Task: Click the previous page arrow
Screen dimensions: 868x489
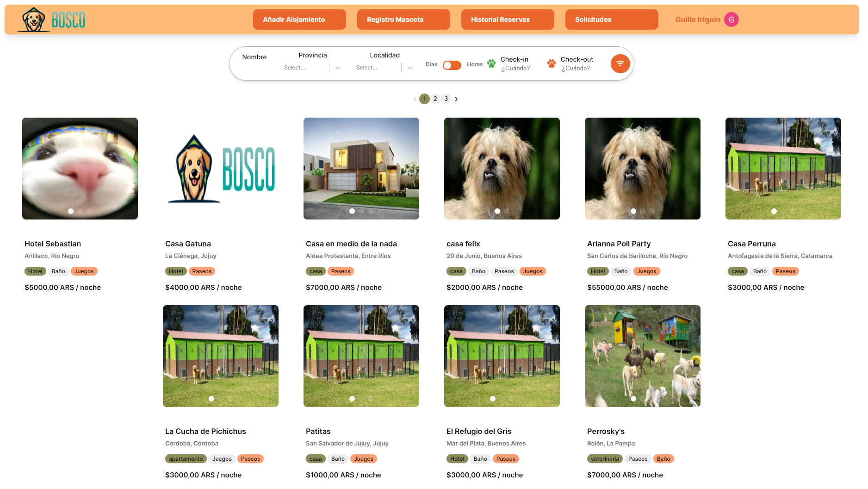Action: (415, 99)
